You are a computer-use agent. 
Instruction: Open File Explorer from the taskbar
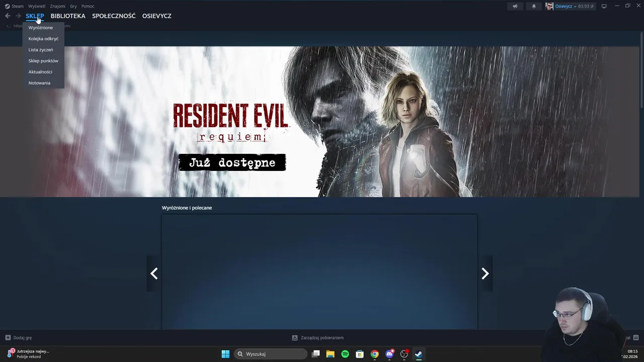[330, 354]
